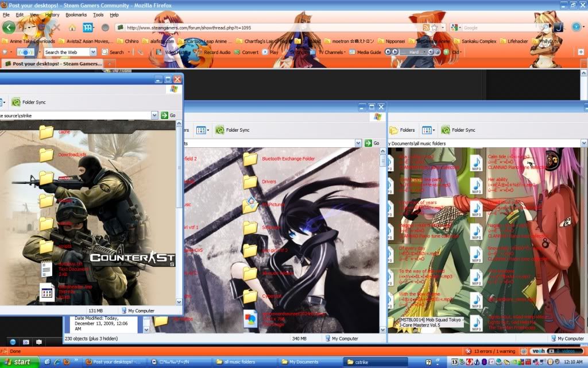Click Folder Sync in the cstrike window
588x368 pixels.
point(29,102)
